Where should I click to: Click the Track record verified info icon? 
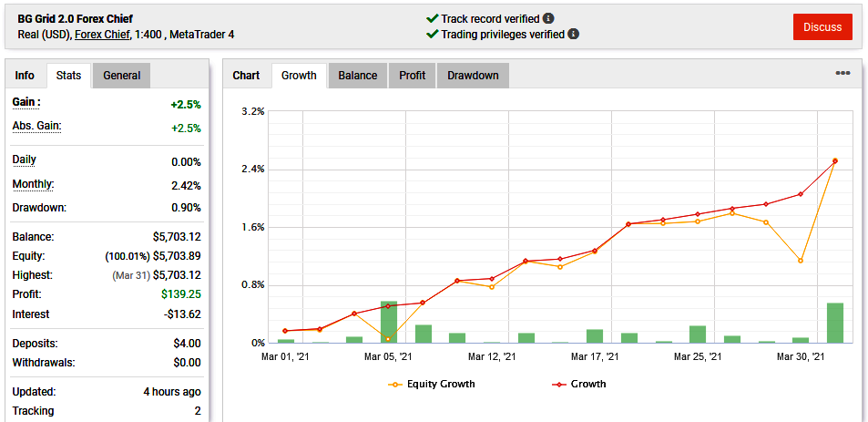(x=548, y=19)
